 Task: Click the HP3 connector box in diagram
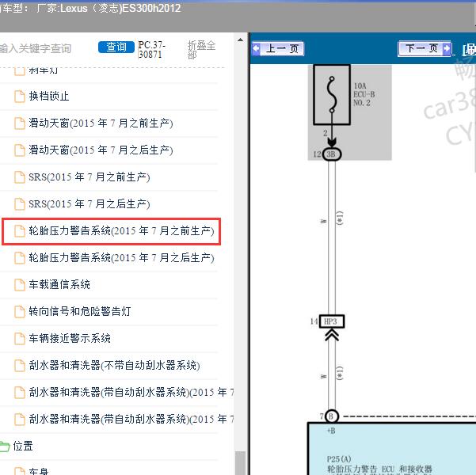tap(331, 321)
